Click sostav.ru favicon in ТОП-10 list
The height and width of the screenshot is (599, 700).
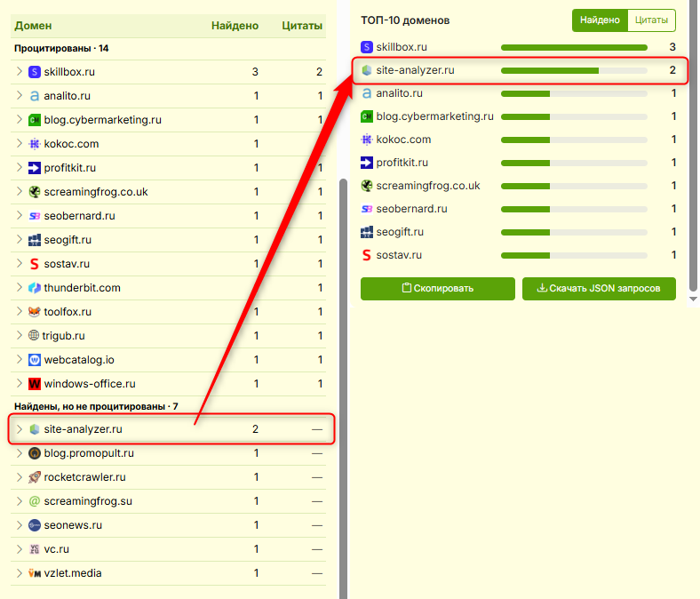(x=367, y=255)
